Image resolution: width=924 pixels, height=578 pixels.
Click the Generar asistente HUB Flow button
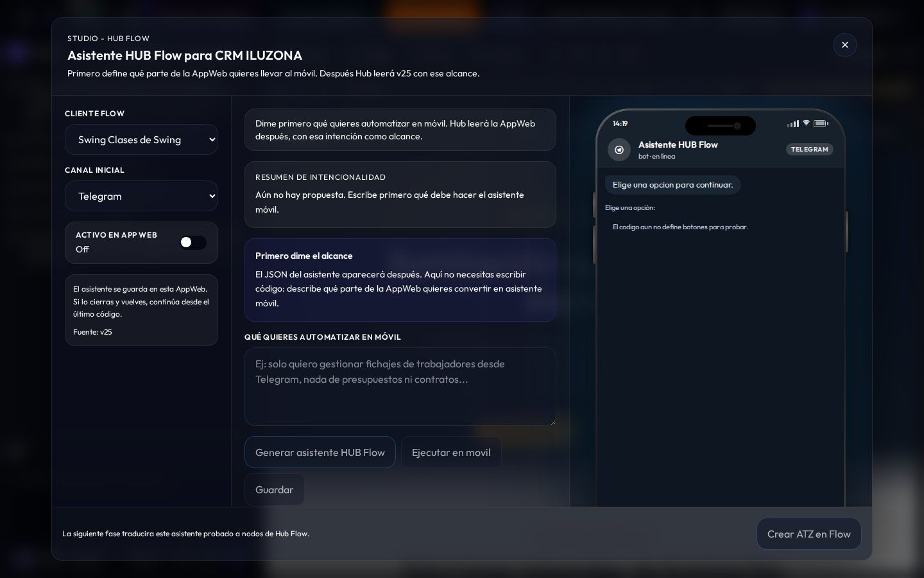coord(320,452)
